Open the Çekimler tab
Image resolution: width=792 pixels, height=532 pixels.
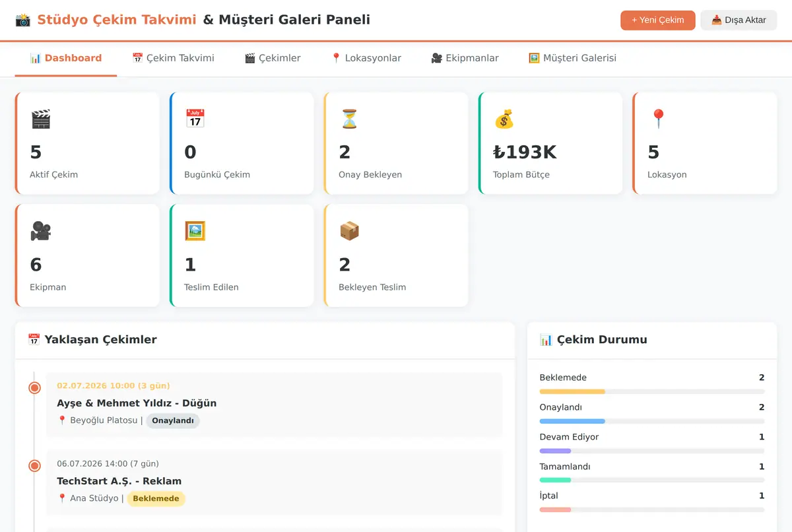(x=273, y=58)
